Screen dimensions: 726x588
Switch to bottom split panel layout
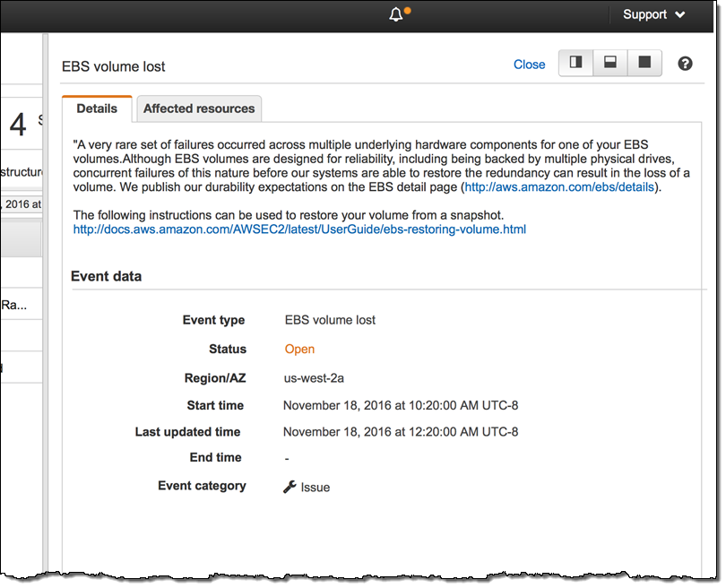coord(610,64)
